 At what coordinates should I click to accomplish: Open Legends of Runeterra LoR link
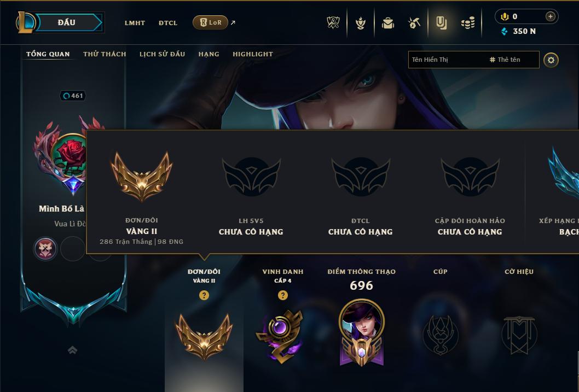(211, 22)
